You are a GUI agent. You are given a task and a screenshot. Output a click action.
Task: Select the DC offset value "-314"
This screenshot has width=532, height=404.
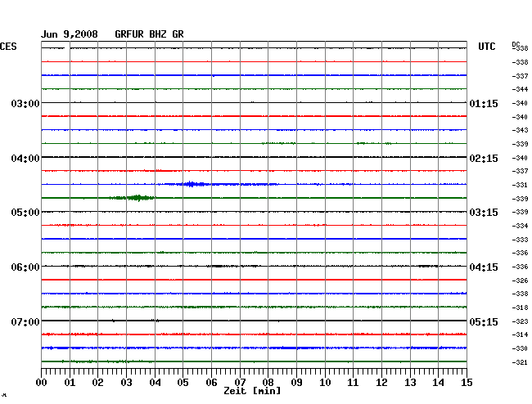tap(520, 334)
